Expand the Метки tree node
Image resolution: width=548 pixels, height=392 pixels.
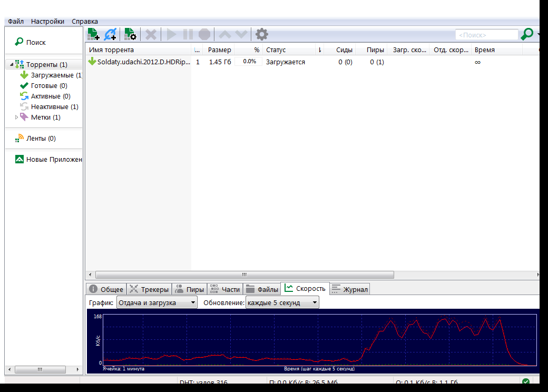click(x=17, y=117)
